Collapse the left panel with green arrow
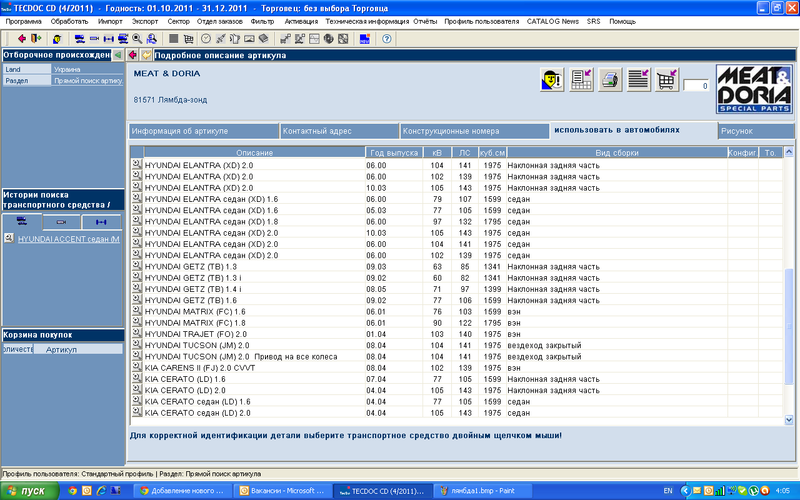This screenshot has height=500, width=800. pos(117,55)
